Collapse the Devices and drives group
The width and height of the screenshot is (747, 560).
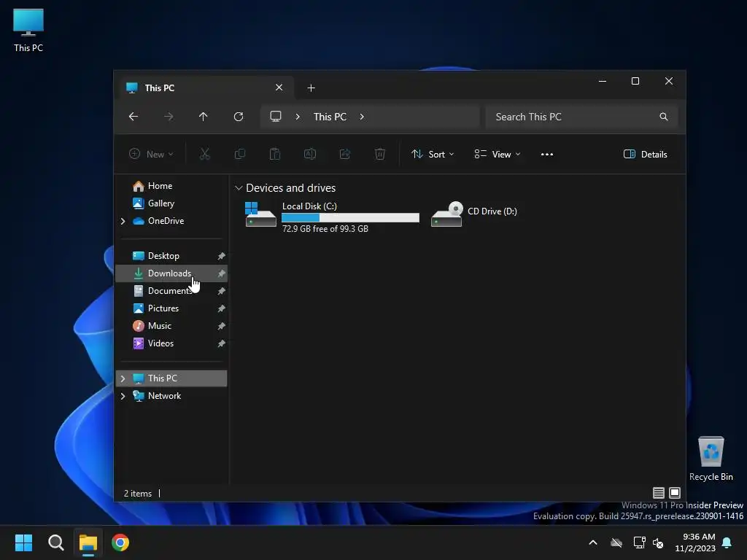pos(239,188)
